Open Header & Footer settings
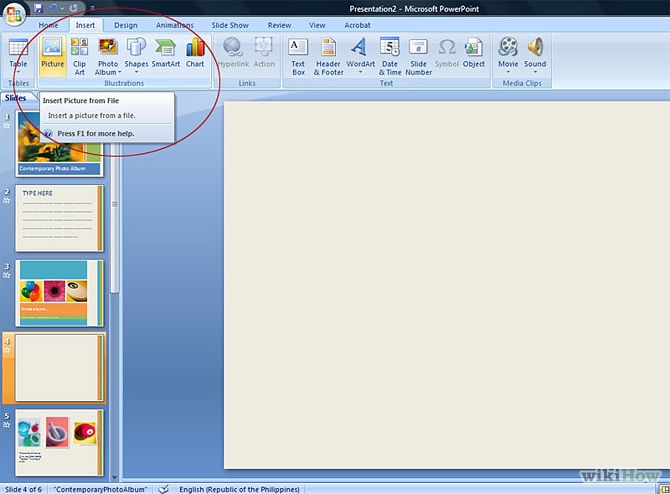670x494 pixels. point(328,54)
